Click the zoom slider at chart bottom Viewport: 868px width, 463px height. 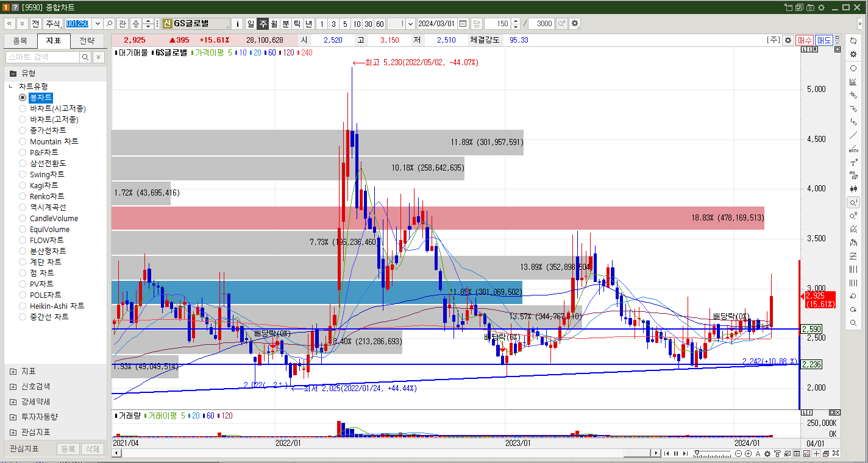[x=713, y=453]
